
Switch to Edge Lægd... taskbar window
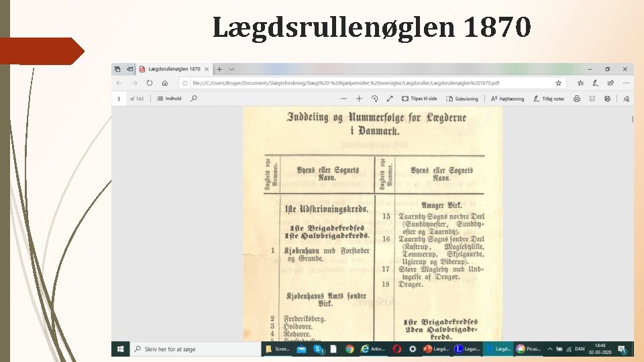[498, 349]
